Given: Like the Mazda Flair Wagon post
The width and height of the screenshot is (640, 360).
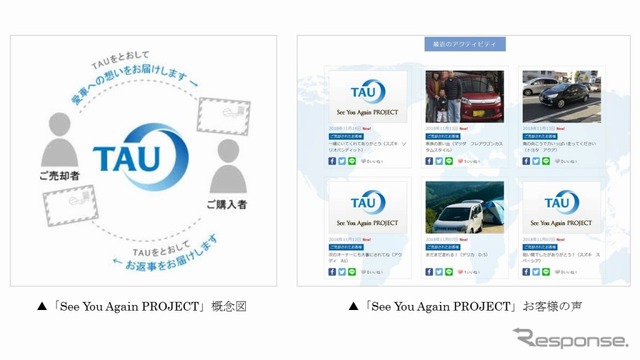Looking at the screenshot, I should pos(469,162).
